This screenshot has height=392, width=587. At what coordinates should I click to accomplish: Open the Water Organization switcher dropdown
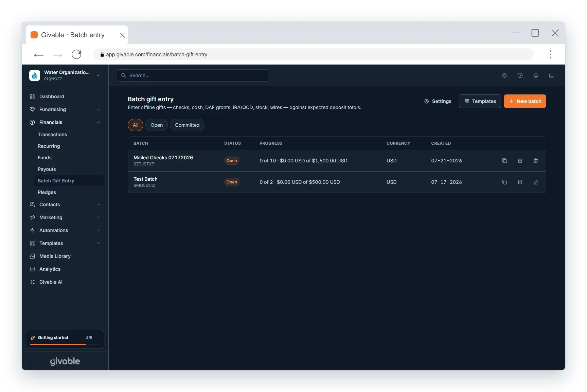tap(65, 75)
